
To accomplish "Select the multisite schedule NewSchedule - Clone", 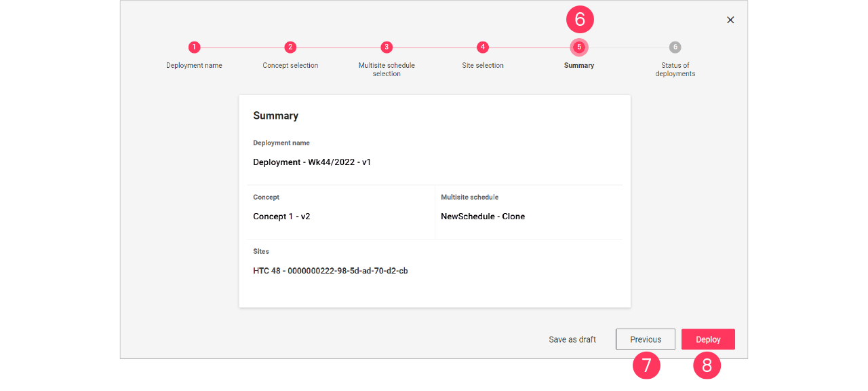I will (x=482, y=216).
